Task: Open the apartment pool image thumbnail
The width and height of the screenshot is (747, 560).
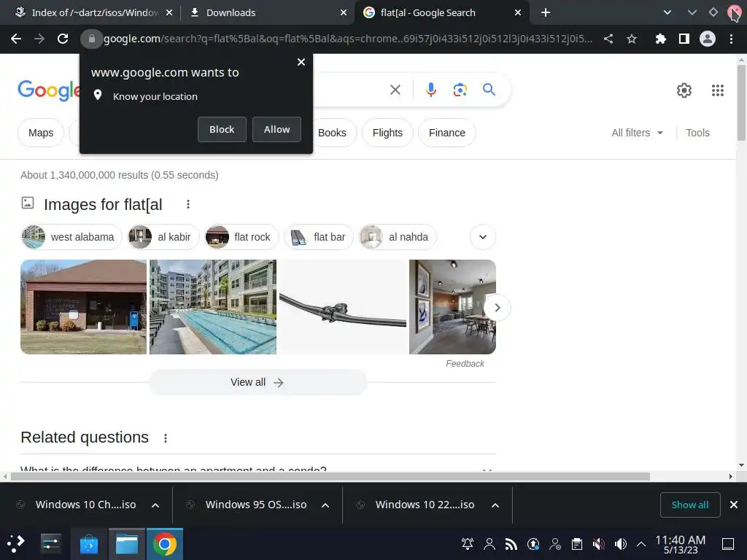Action: tap(213, 307)
